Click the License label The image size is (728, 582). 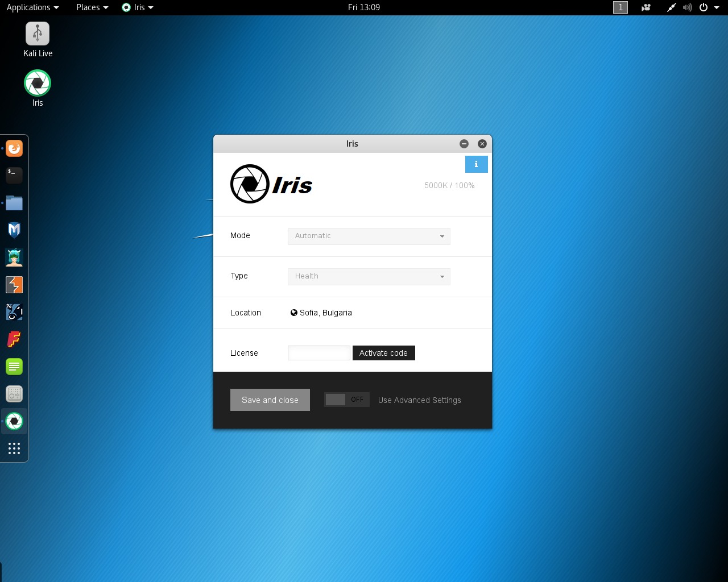[244, 353]
